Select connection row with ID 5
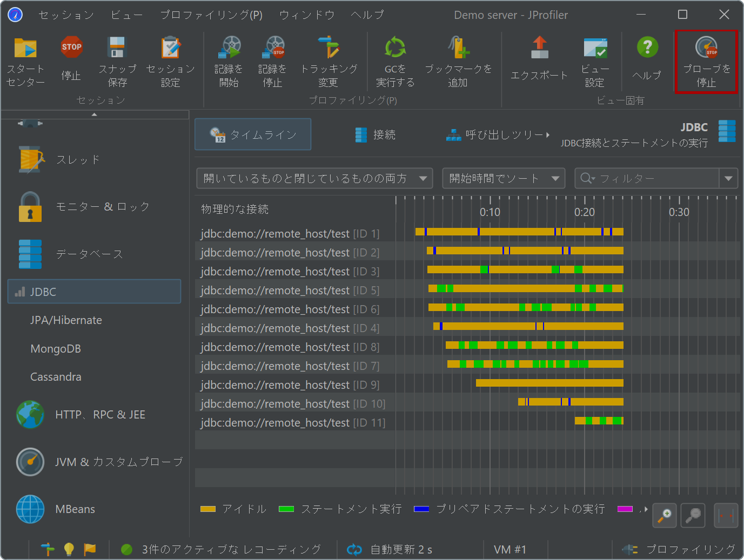Viewport: 744px width, 560px height. [x=467, y=290]
